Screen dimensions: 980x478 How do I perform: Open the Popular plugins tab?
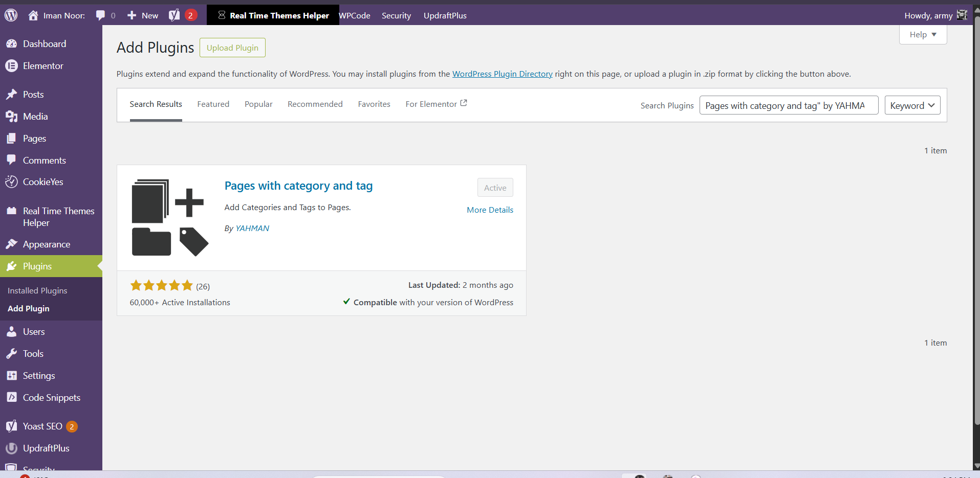click(x=258, y=104)
